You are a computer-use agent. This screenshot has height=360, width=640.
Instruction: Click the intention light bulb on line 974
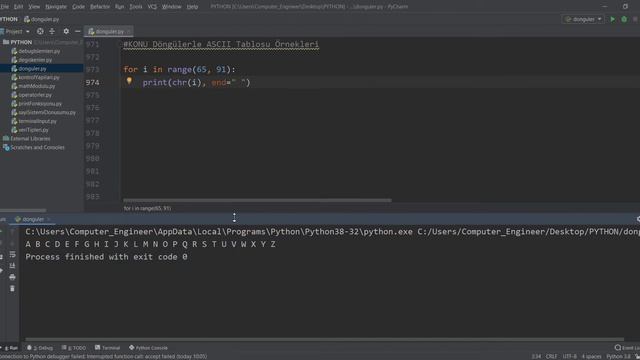point(129,81)
